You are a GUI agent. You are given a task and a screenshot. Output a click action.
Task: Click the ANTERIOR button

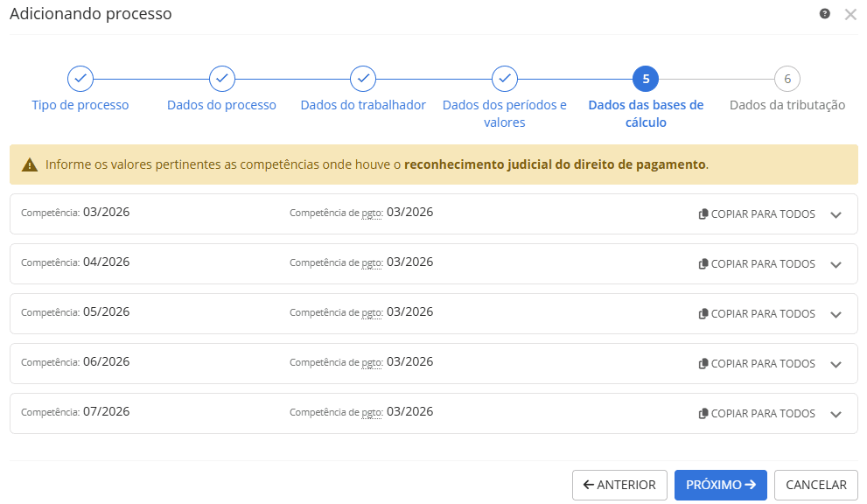619,484
